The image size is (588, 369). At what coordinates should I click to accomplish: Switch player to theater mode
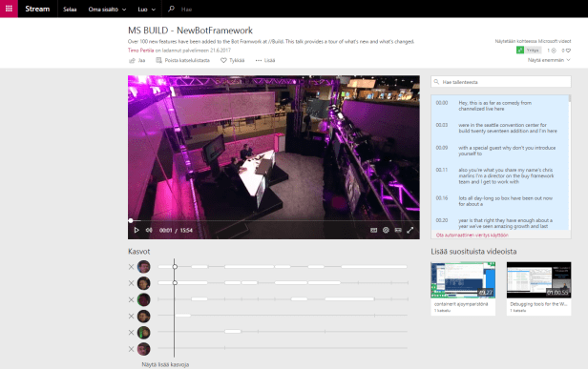point(398,230)
